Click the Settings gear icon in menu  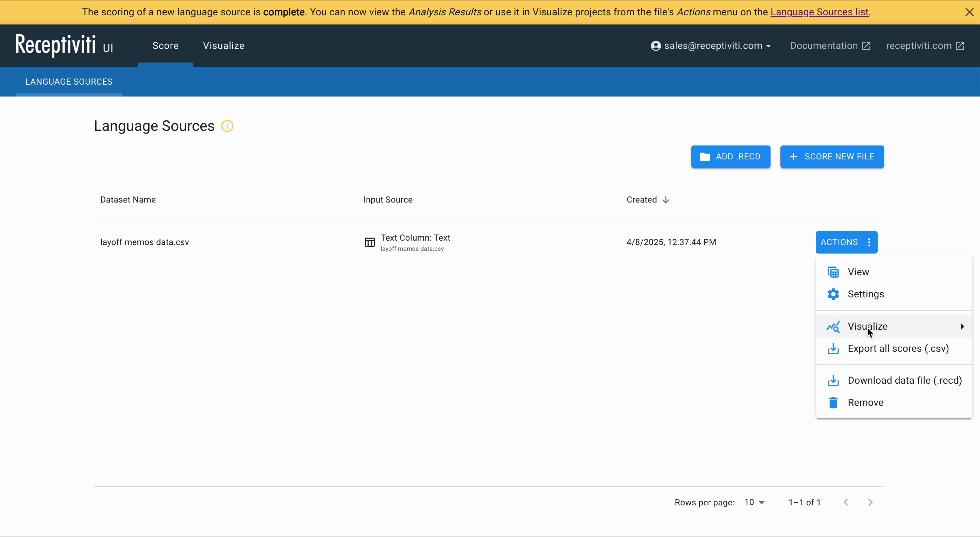click(833, 294)
